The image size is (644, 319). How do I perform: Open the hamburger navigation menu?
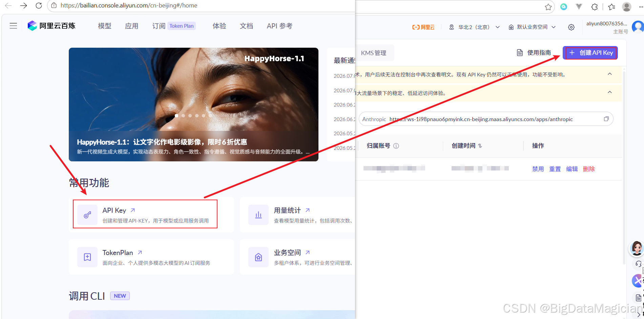(13, 26)
